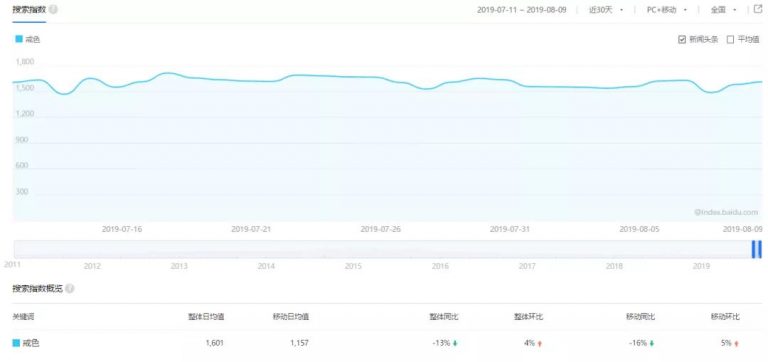Viewport: 768px width, 362px height.
Task: Expand the 近30天 time span dropdown
Action: point(606,10)
